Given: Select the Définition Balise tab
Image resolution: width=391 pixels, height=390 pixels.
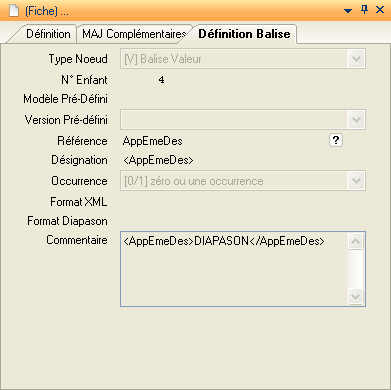Looking at the screenshot, I should pyautogui.click(x=244, y=34).
